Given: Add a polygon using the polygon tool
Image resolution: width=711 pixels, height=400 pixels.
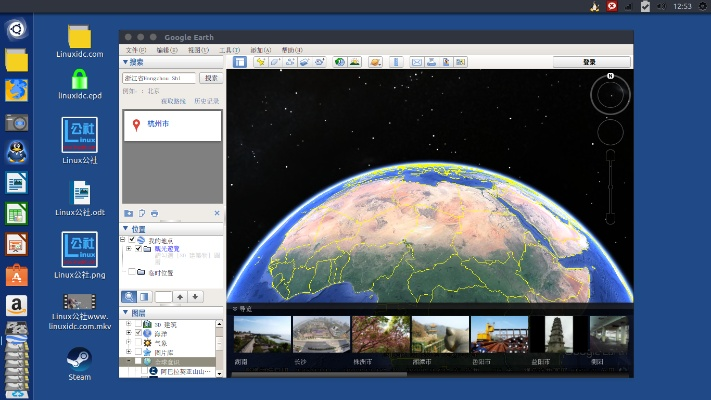Looking at the screenshot, I should (x=275, y=62).
